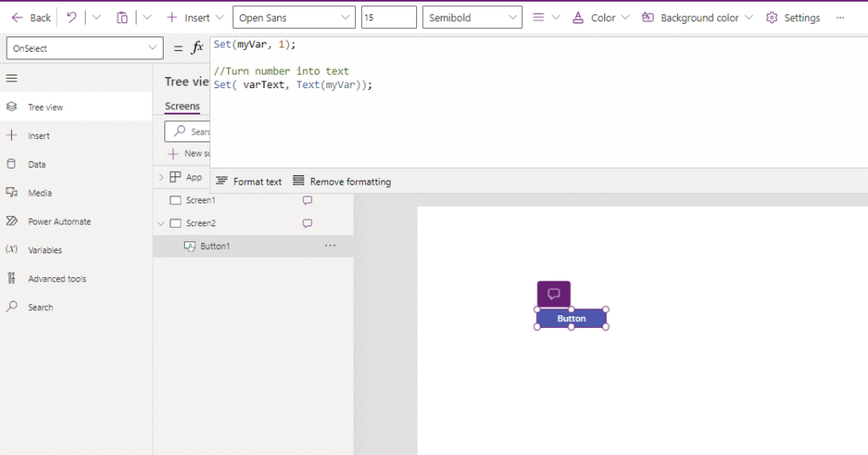Open Tree view in the left sidebar
Image resolution: width=868 pixels, height=455 pixels.
pos(75,107)
